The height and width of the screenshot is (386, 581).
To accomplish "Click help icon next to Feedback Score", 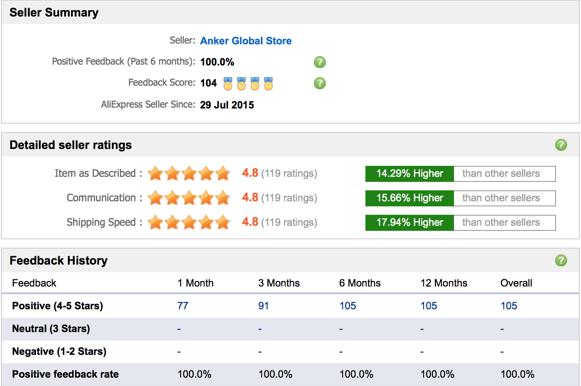I will tap(320, 83).
